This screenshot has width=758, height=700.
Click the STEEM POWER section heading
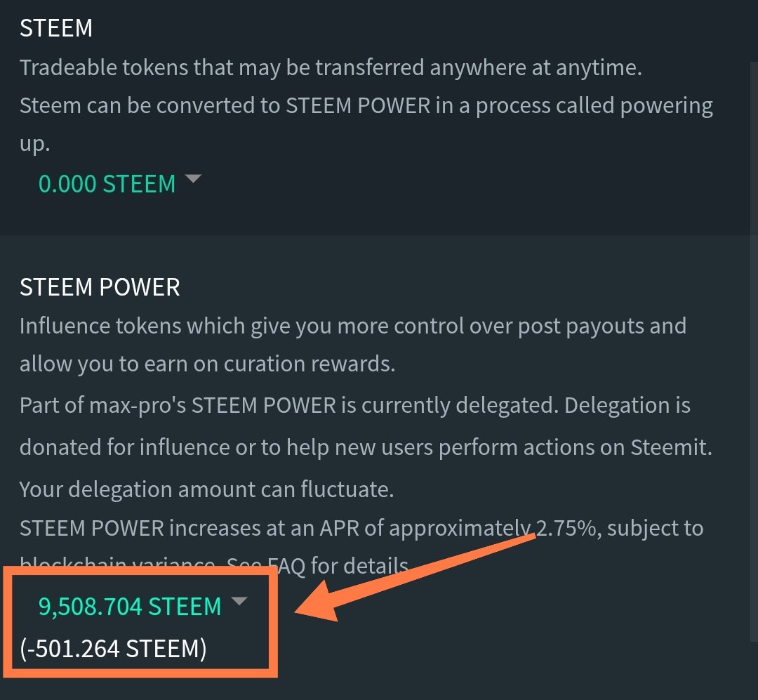(100, 287)
